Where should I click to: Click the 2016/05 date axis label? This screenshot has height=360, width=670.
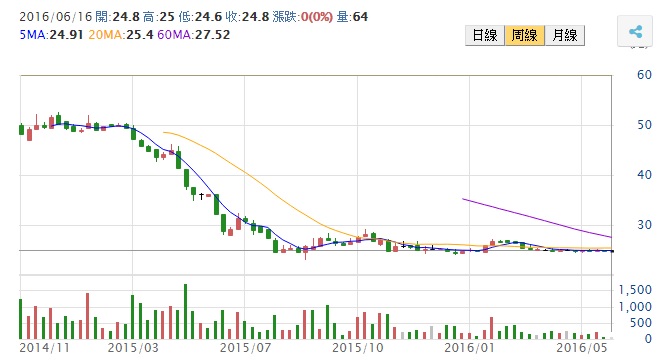click(581, 348)
